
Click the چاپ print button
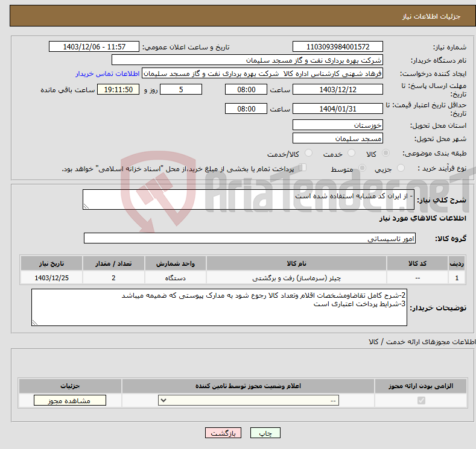pos(265,433)
